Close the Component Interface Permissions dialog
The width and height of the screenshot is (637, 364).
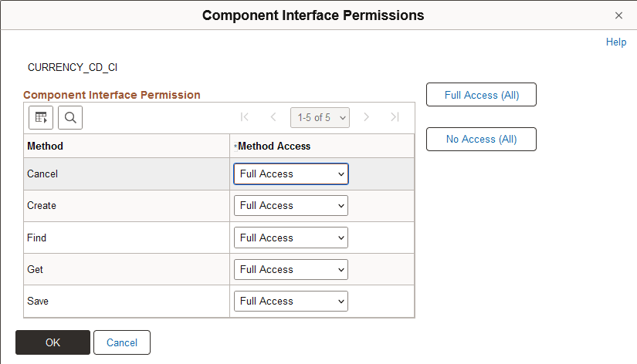point(618,15)
